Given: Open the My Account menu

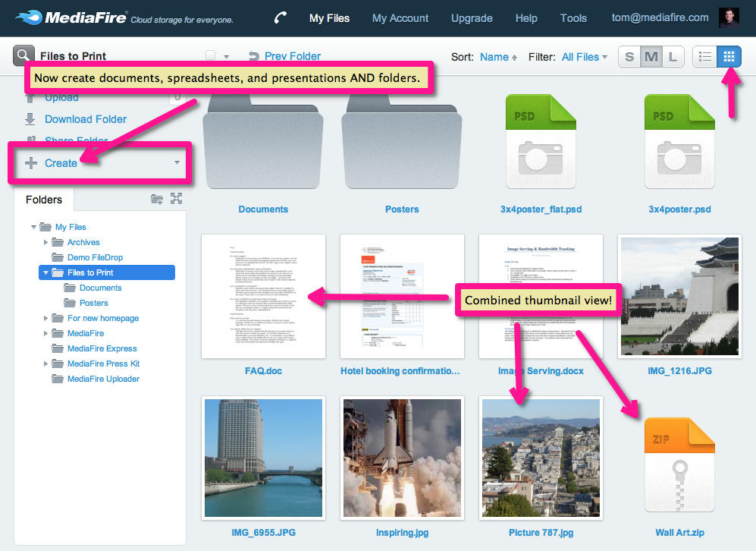Looking at the screenshot, I should 400,18.
